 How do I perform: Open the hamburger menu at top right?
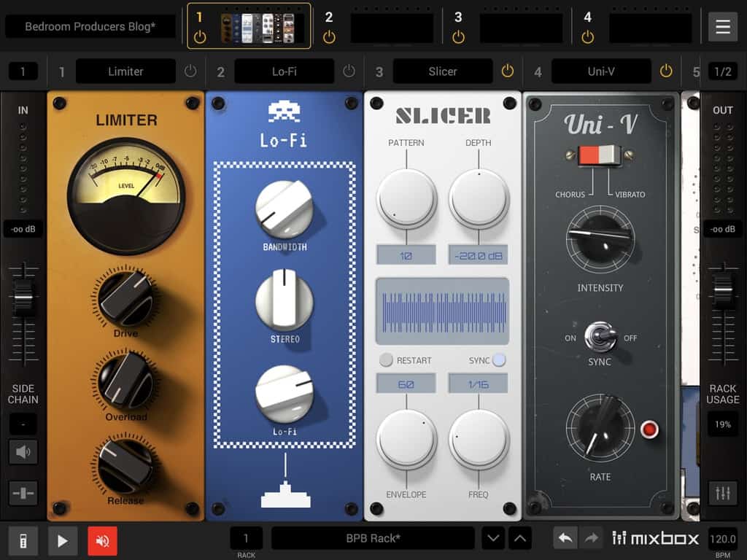click(x=722, y=27)
